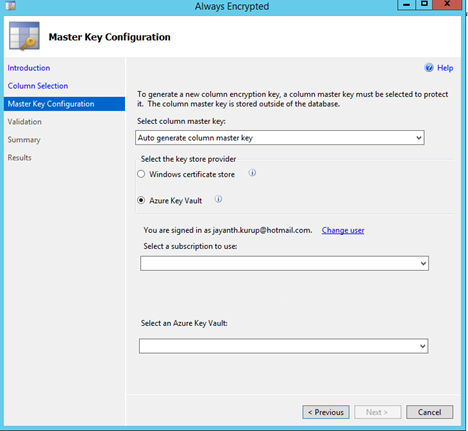
Task: Select Master Key Configuration in the sidebar
Action: (64, 104)
